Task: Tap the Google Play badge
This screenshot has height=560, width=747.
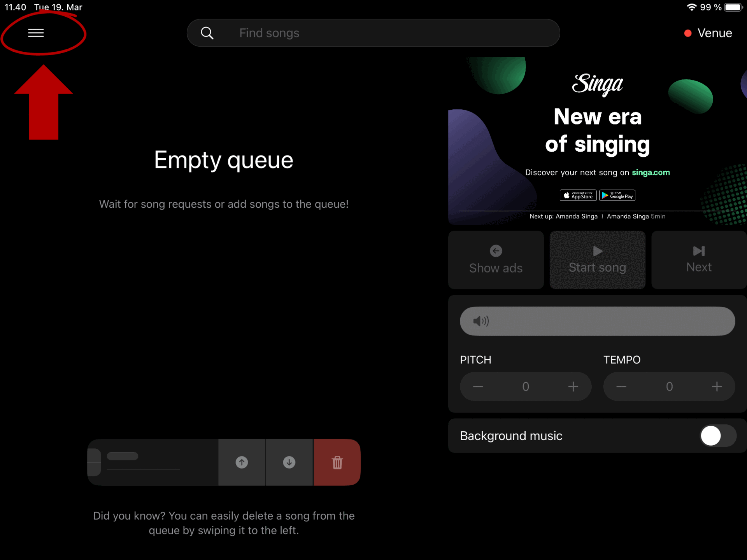Action: tap(617, 195)
